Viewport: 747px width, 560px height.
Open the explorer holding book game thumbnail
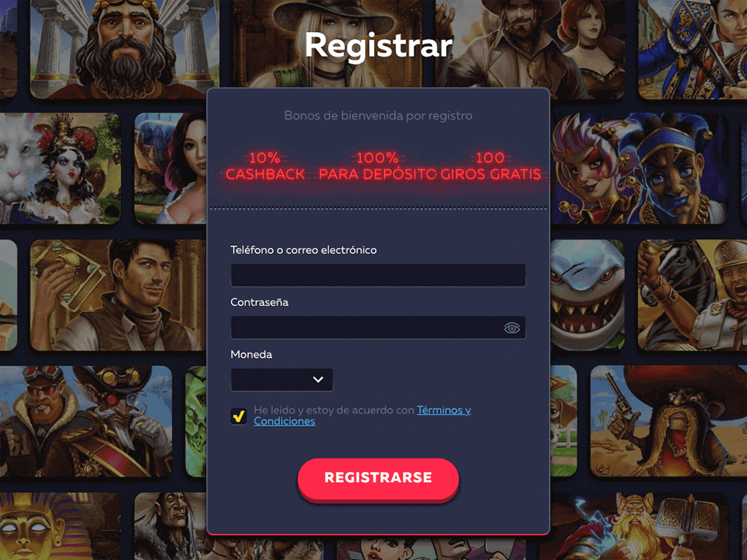tap(118, 295)
